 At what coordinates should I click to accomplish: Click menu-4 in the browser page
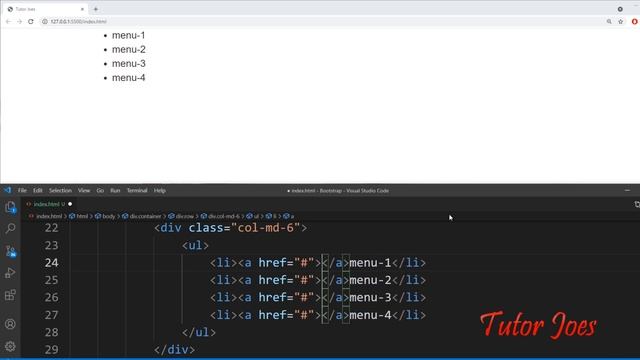click(x=129, y=78)
